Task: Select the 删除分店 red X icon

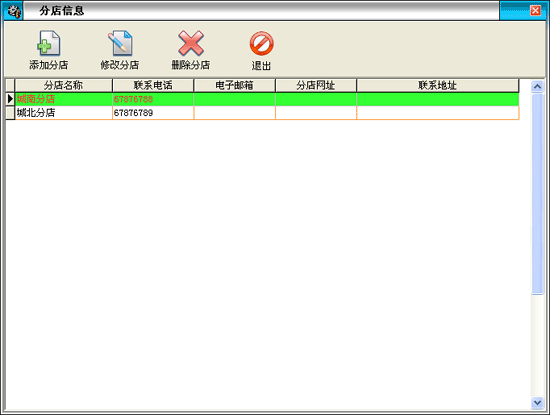Action: [191, 43]
